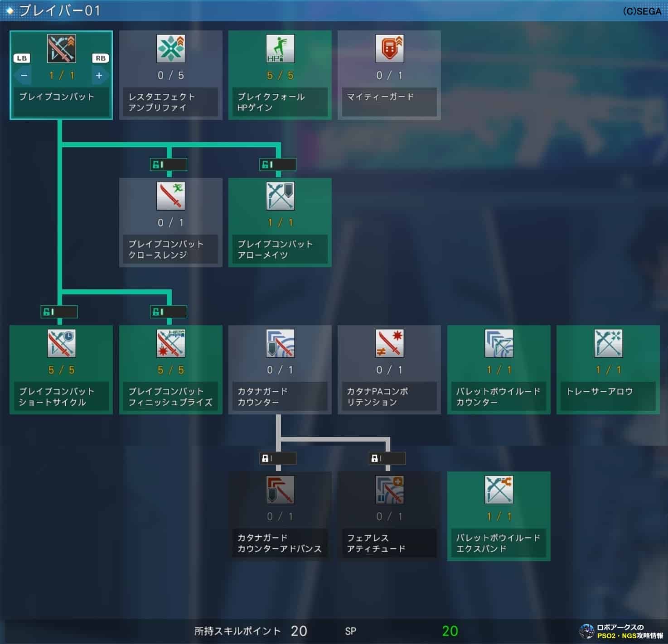The height and width of the screenshot is (644, 668).
Task: Click the ブレイブコンバット skill icon
Action: click(x=61, y=49)
